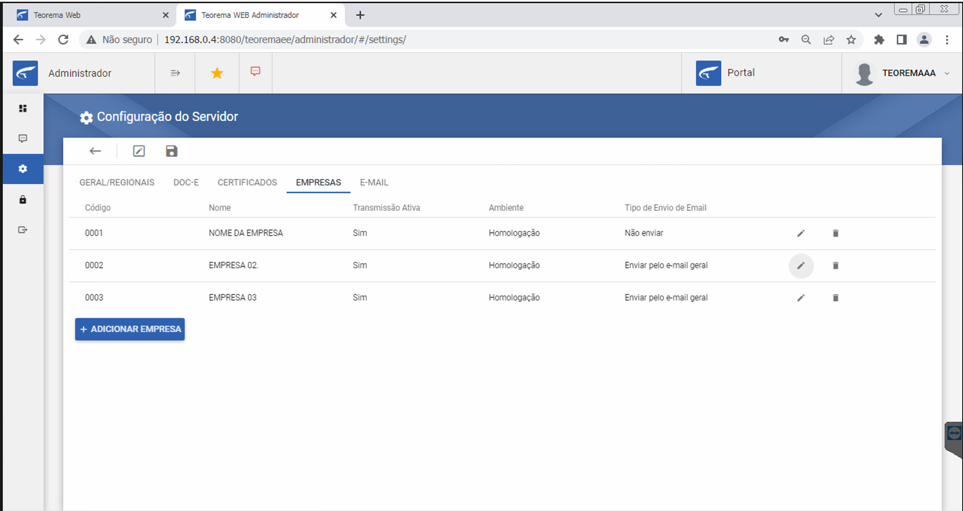
Task: Select the settings gear in left sidebar
Action: [23, 169]
